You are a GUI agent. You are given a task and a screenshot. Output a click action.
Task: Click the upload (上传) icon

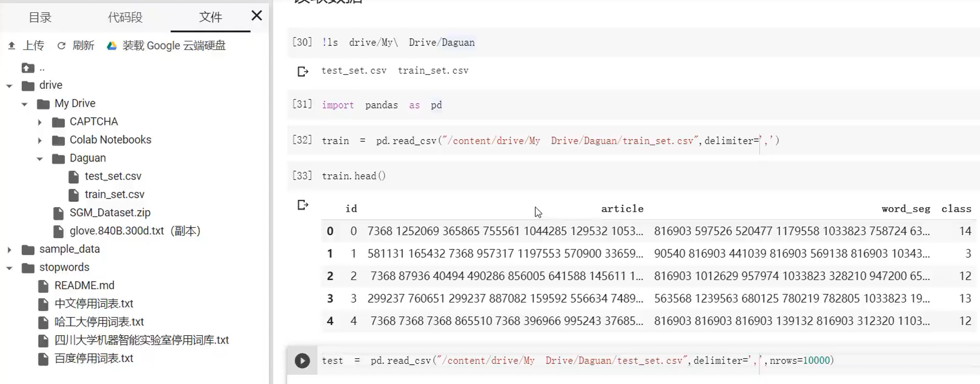[x=12, y=46]
